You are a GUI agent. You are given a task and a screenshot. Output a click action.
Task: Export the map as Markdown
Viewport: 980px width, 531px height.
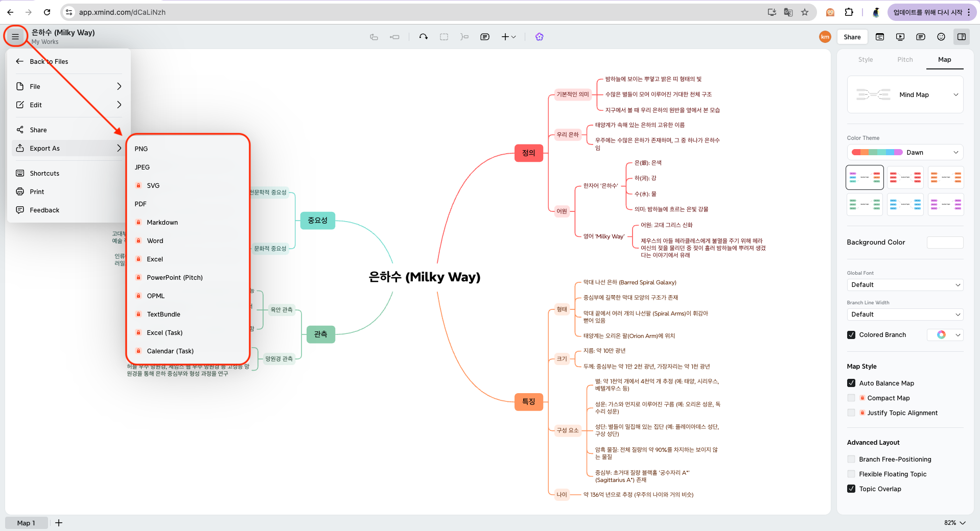click(162, 222)
